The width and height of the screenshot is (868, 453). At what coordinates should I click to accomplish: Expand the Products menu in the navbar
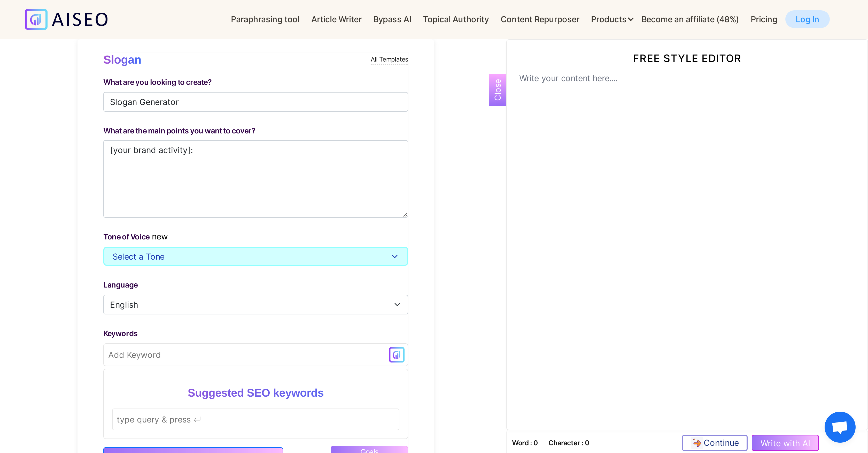point(609,19)
